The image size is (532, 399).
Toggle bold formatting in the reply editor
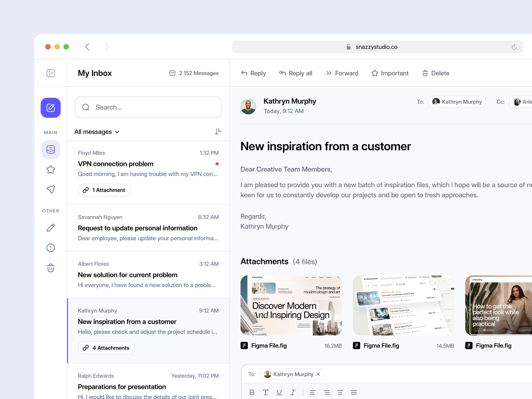click(x=252, y=392)
